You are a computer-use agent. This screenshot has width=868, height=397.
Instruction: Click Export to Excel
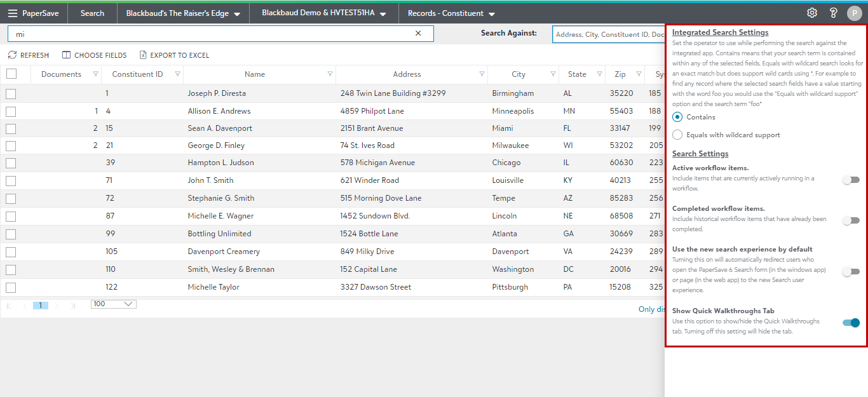pyautogui.click(x=174, y=55)
